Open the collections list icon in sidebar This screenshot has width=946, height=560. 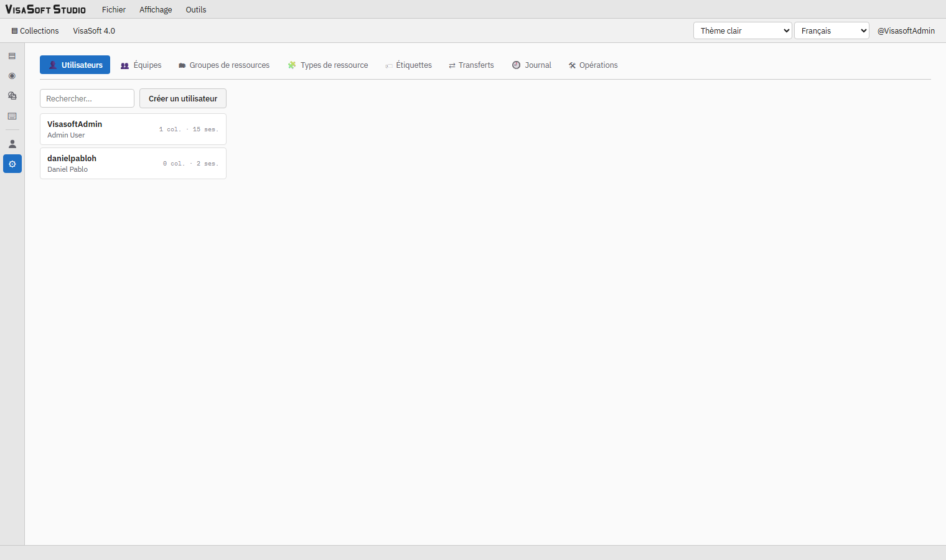point(12,56)
